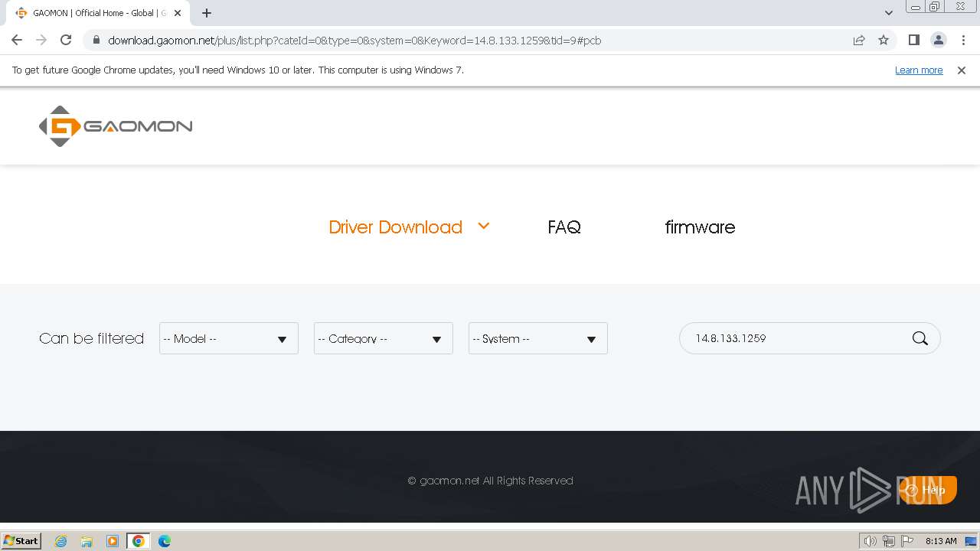Screen dimensions: 980x551
Task: Switch to Chrome in the taskbar
Action: pyautogui.click(x=139, y=541)
